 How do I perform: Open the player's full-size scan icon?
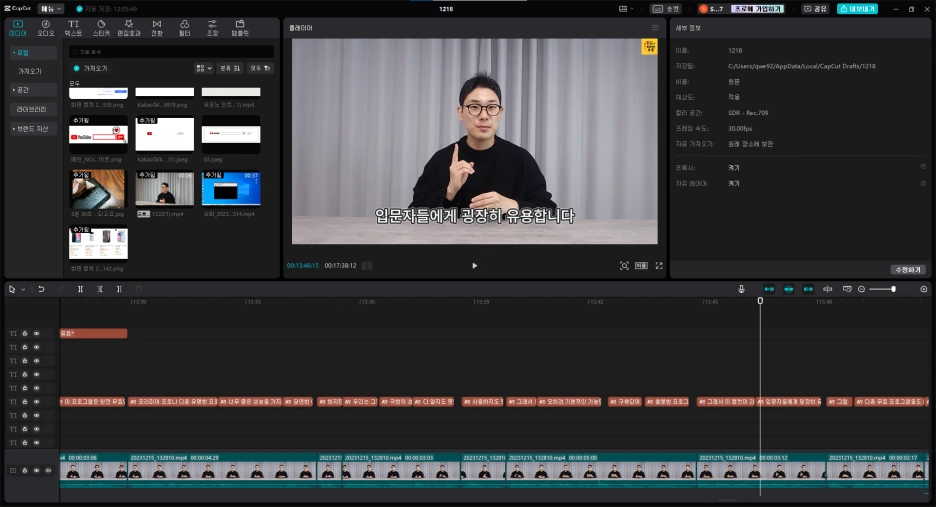(624, 266)
